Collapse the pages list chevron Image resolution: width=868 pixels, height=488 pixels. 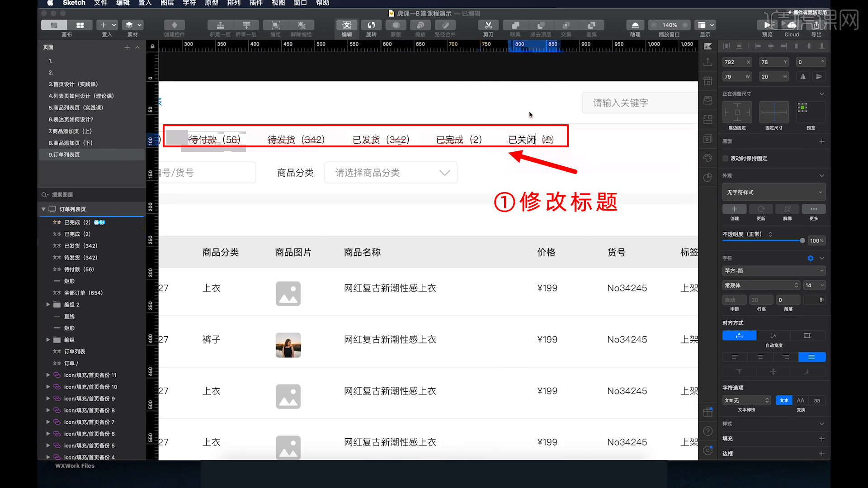(x=137, y=47)
